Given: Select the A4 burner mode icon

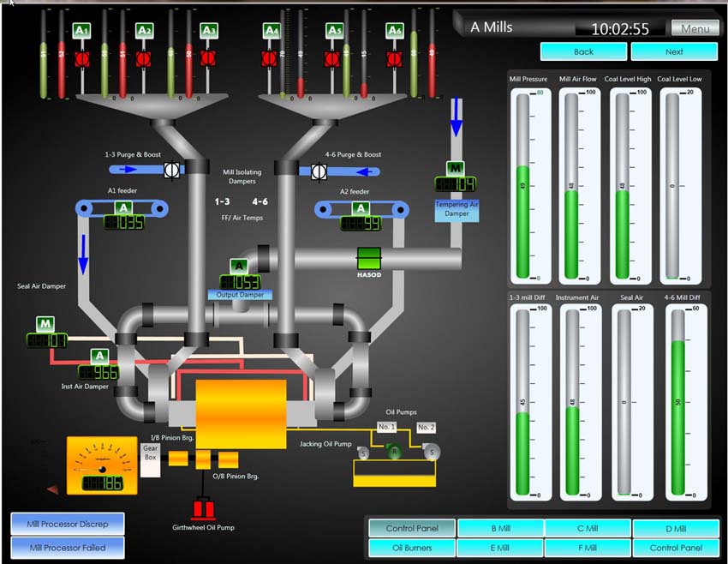Looking at the screenshot, I should [x=272, y=31].
